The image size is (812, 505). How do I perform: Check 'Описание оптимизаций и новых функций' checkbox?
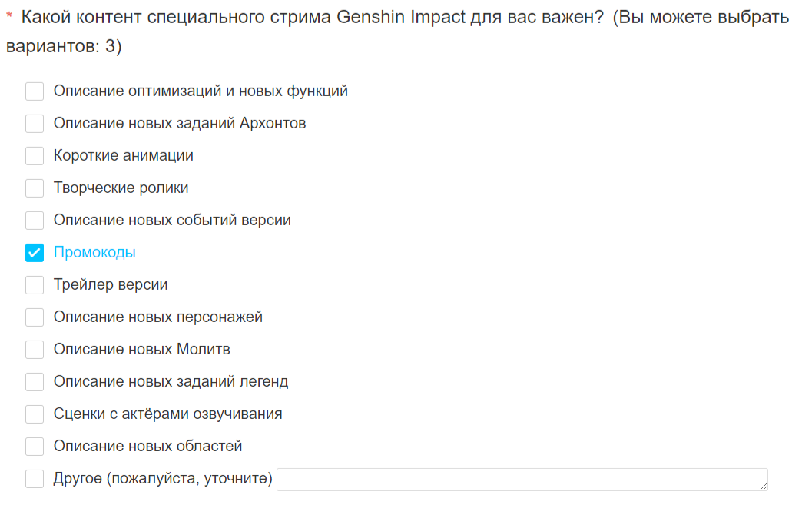pos(35,91)
